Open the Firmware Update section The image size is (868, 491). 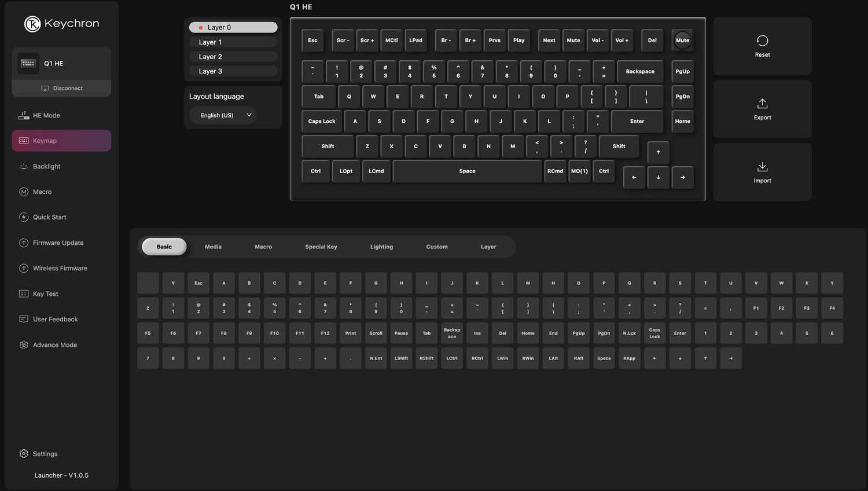click(58, 243)
